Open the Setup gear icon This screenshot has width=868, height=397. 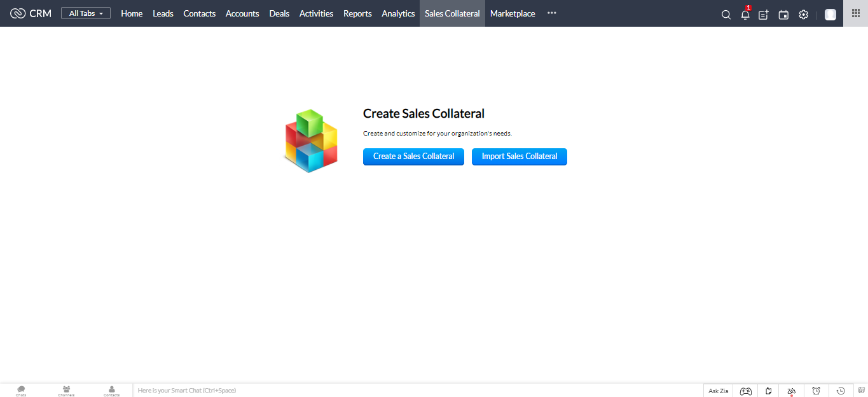pos(803,15)
